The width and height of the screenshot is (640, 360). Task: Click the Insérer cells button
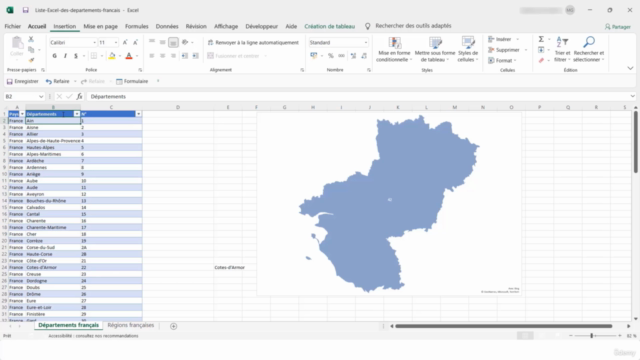500,39
